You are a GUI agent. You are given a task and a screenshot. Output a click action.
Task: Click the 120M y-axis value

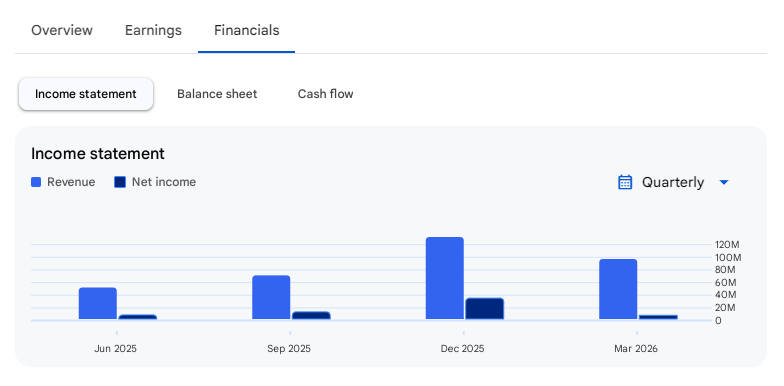click(x=727, y=244)
